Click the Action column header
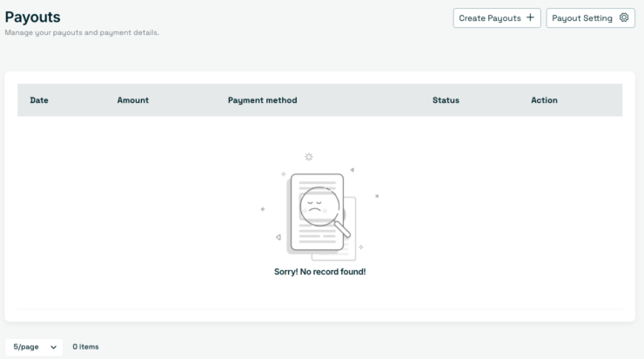The height and width of the screenshot is (359, 644). pos(544,100)
